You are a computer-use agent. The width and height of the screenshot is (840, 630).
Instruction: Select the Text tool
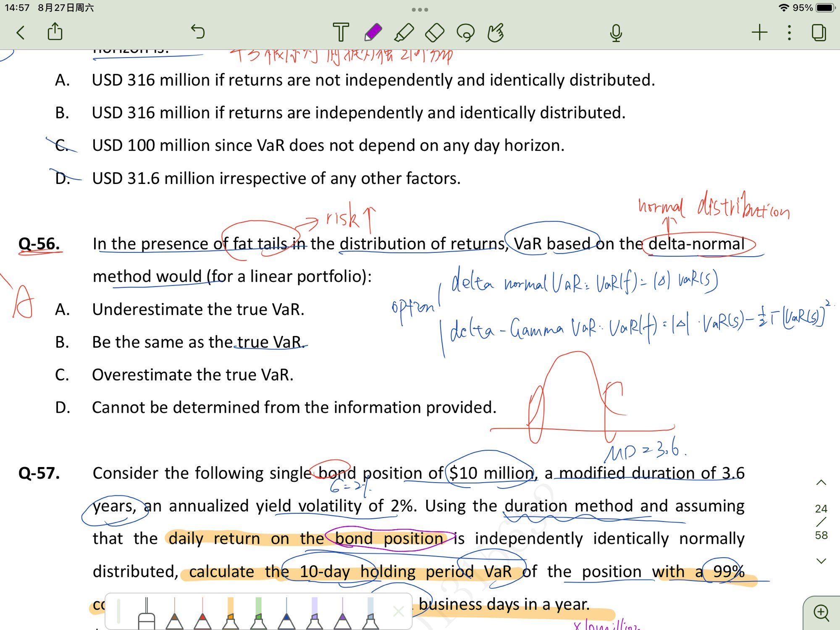point(341,32)
